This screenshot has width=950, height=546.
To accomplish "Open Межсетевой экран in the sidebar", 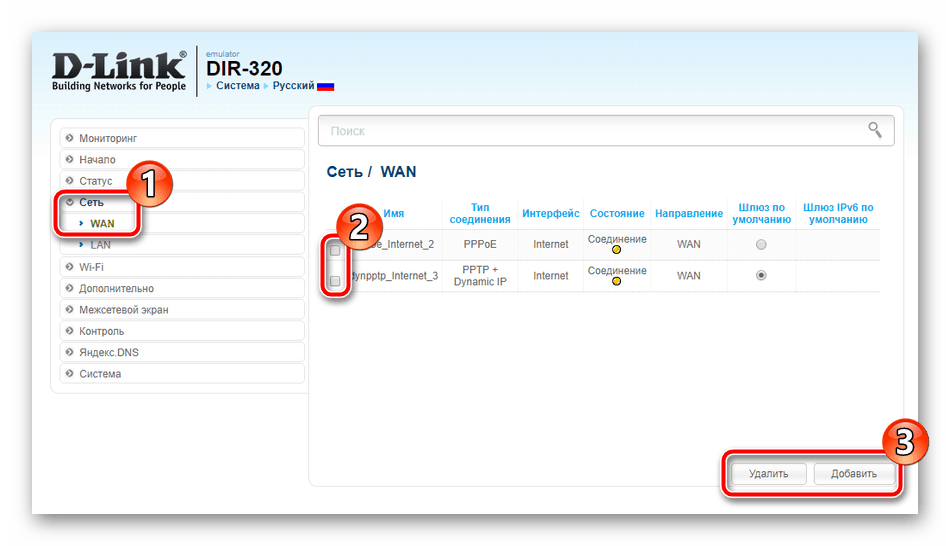I will 123,310.
